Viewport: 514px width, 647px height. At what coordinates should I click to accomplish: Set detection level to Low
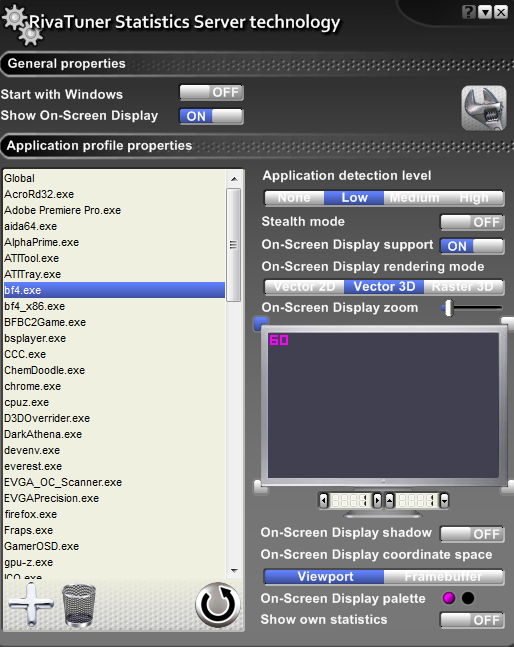pyautogui.click(x=354, y=198)
